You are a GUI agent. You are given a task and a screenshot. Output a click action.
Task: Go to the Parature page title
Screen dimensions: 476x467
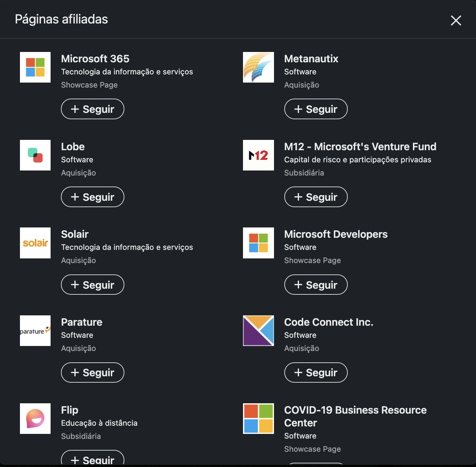tap(82, 322)
